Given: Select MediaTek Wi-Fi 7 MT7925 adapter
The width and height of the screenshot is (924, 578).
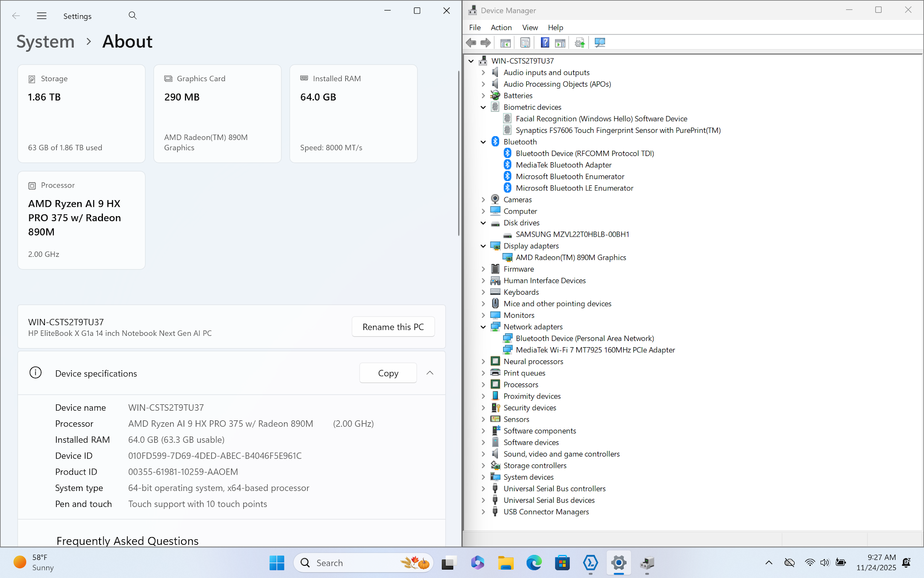Looking at the screenshot, I should click(x=595, y=350).
